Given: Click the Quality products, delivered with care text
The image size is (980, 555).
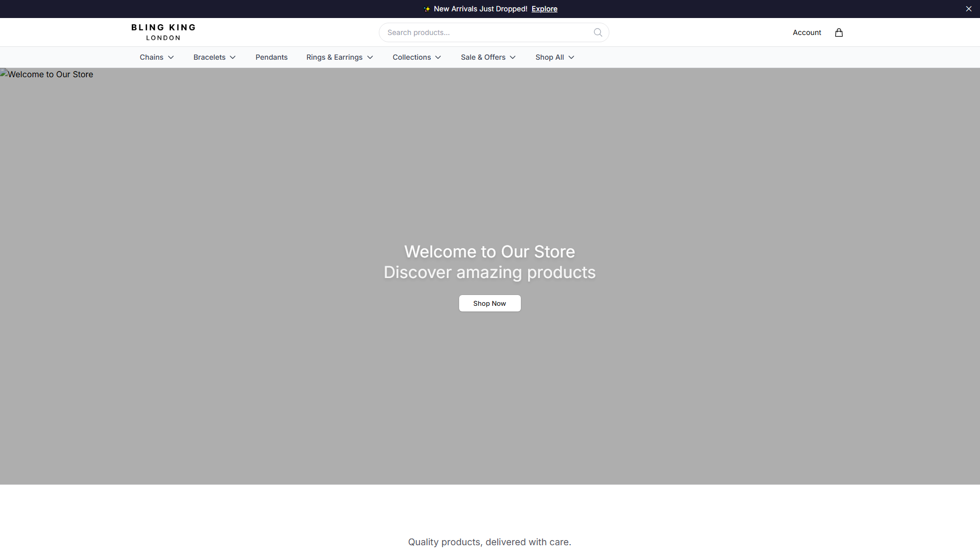Looking at the screenshot, I should click(489, 542).
